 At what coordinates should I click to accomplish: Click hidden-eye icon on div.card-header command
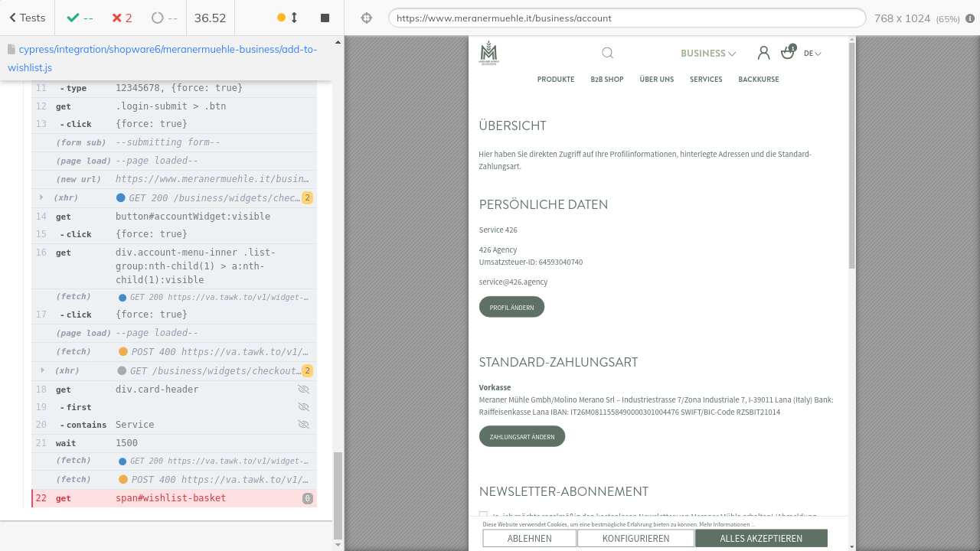pyautogui.click(x=303, y=390)
